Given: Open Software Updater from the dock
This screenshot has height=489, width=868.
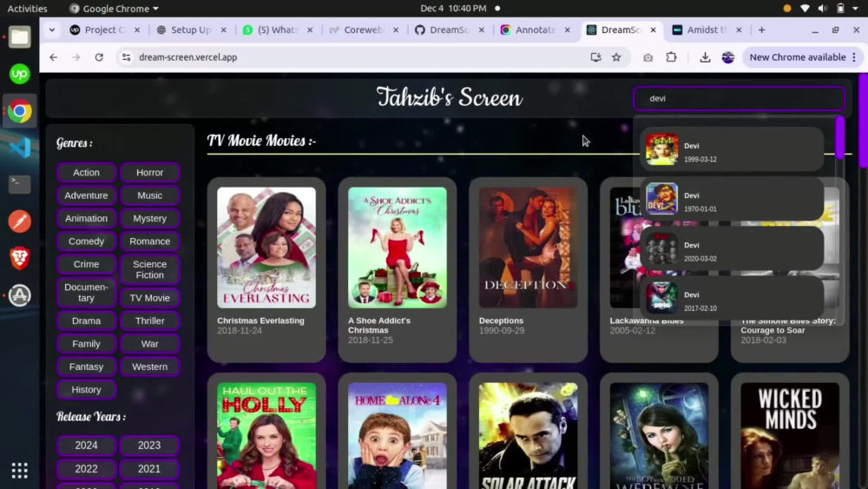Looking at the screenshot, I should 19,295.
